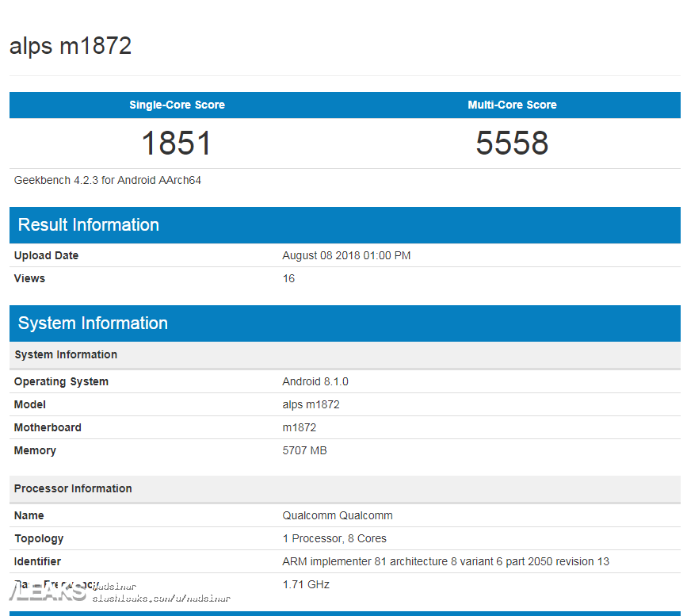Select the alps m1872 page title
The height and width of the screenshot is (616, 687).
click(71, 46)
